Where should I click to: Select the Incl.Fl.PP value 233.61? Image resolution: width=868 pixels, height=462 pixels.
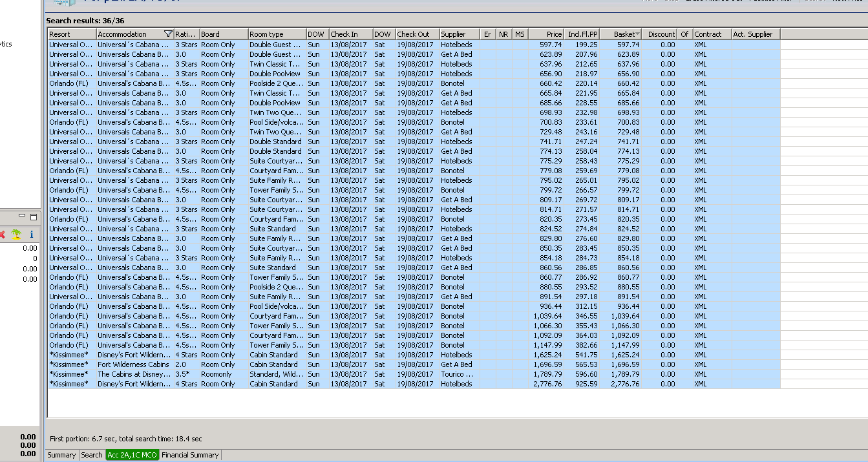(x=582, y=122)
